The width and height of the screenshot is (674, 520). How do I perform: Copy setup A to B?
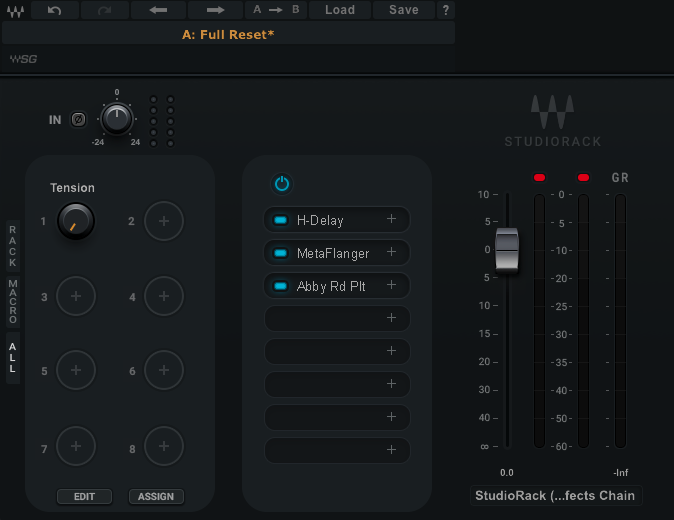pyautogui.click(x=276, y=10)
